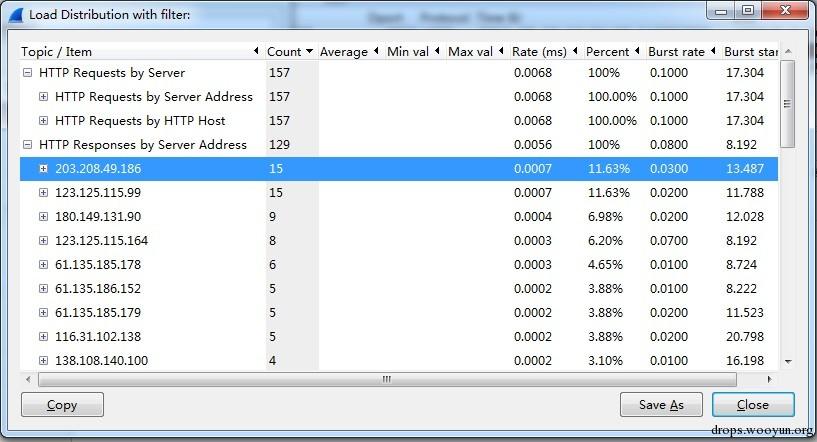The image size is (817, 442).
Task: Click the Wireshark fin icon in title bar
Action: (16, 15)
